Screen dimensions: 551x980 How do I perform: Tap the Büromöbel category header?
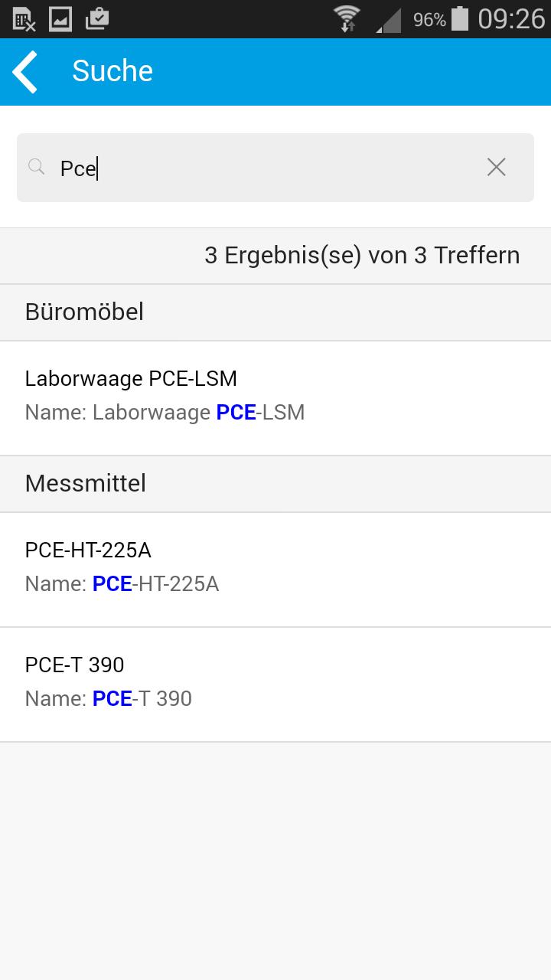(275, 312)
